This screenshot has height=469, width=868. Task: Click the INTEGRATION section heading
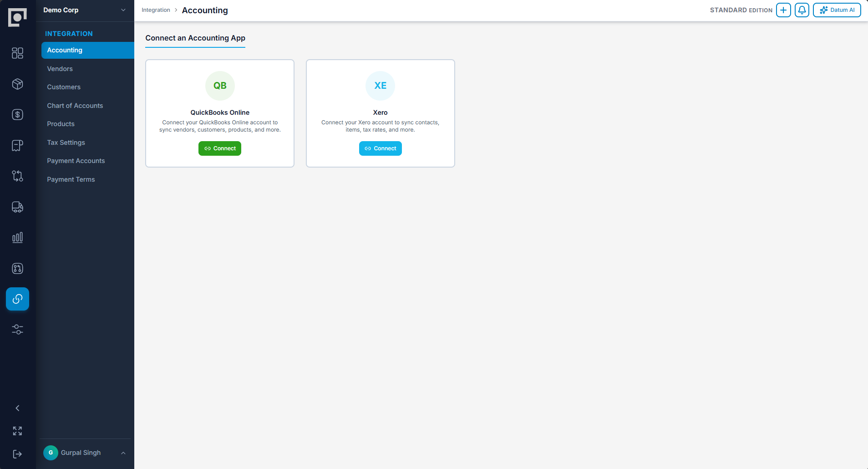[x=69, y=34]
